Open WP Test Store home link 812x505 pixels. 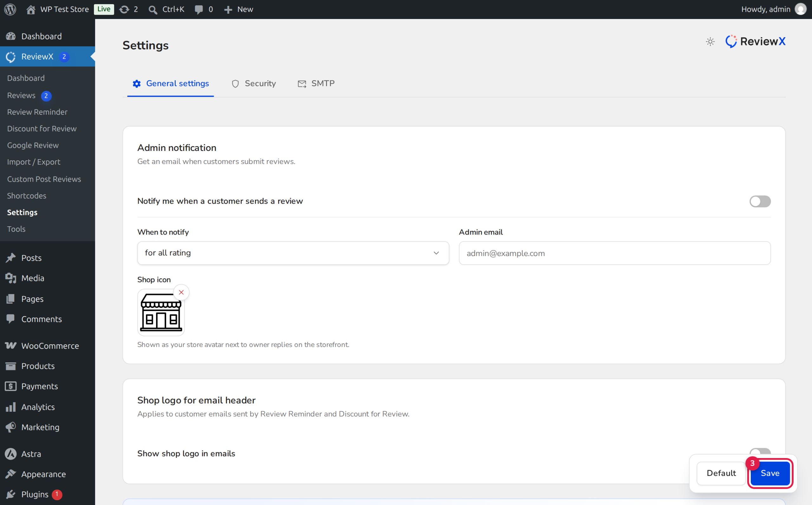click(57, 9)
